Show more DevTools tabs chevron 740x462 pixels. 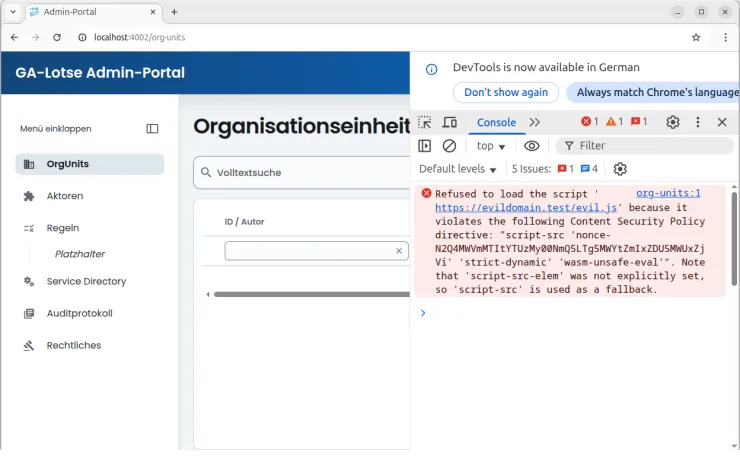point(534,123)
